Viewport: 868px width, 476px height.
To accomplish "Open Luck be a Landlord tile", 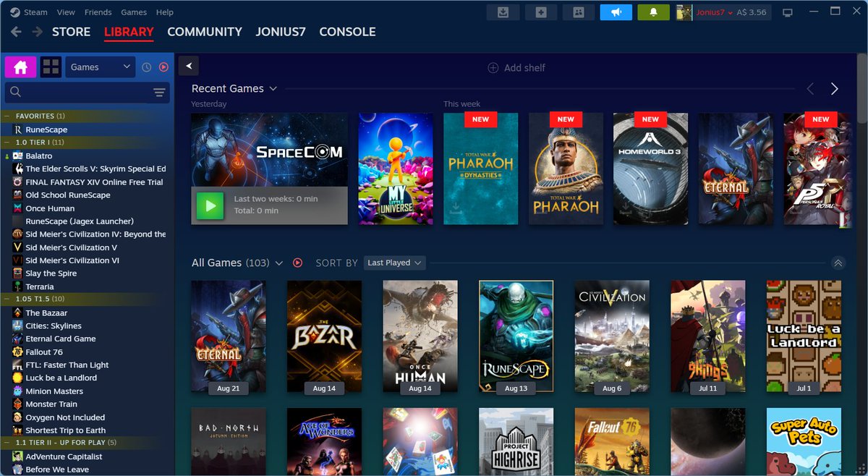I will (804, 336).
